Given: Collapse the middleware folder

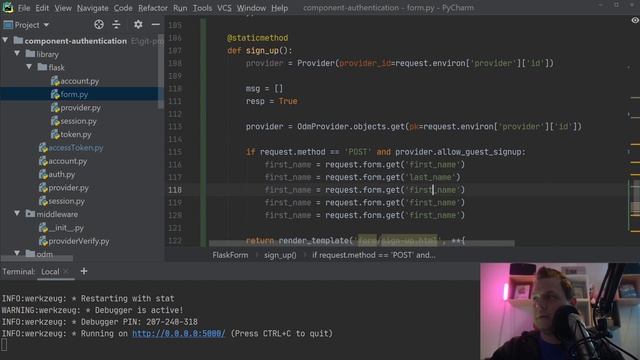Looking at the screenshot, I should coord(17,213).
